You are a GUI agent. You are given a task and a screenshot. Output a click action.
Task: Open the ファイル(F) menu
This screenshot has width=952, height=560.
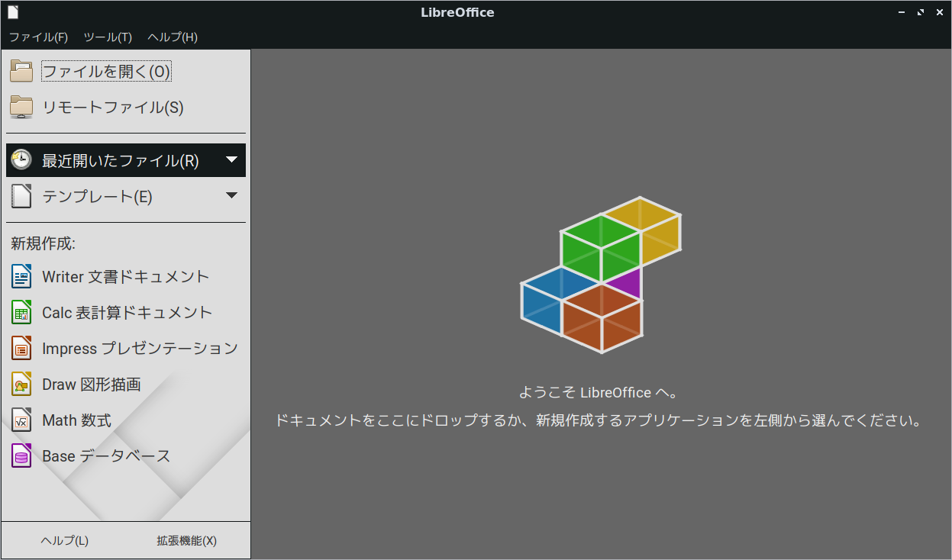tap(38, 37)
